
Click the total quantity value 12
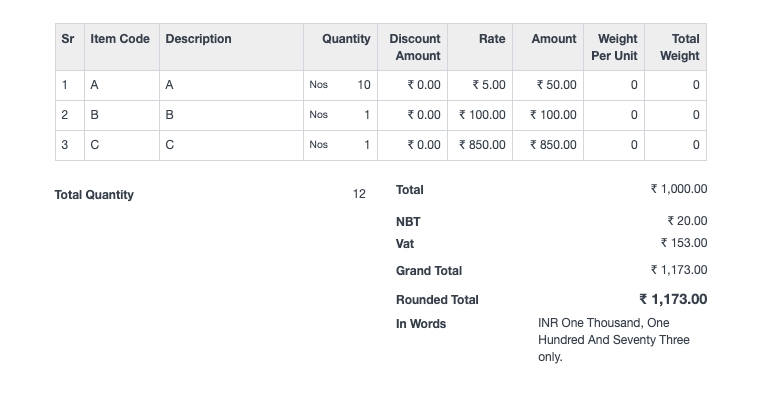pyautogui.click(x=359, y=195)
